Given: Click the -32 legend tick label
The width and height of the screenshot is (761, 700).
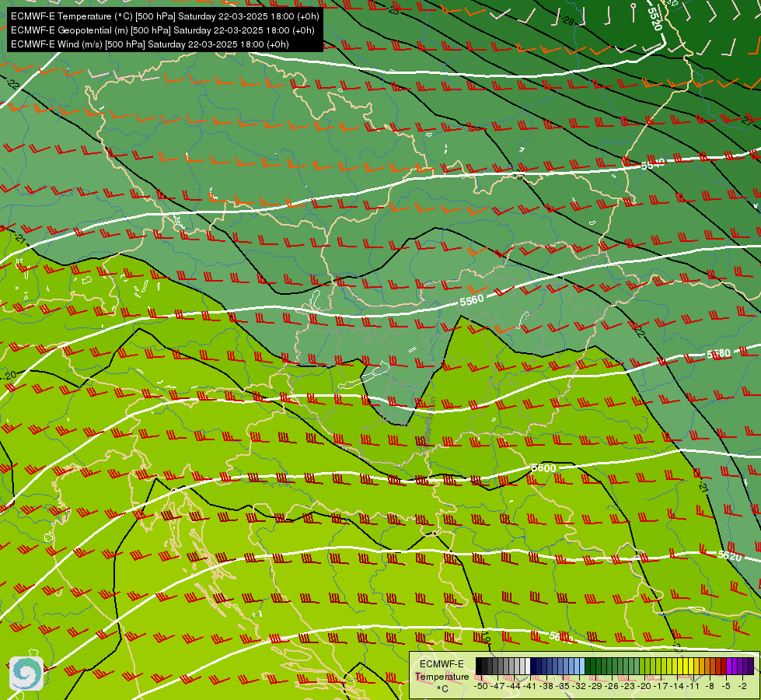Looking at the screenshot, I should coord(579,686).
